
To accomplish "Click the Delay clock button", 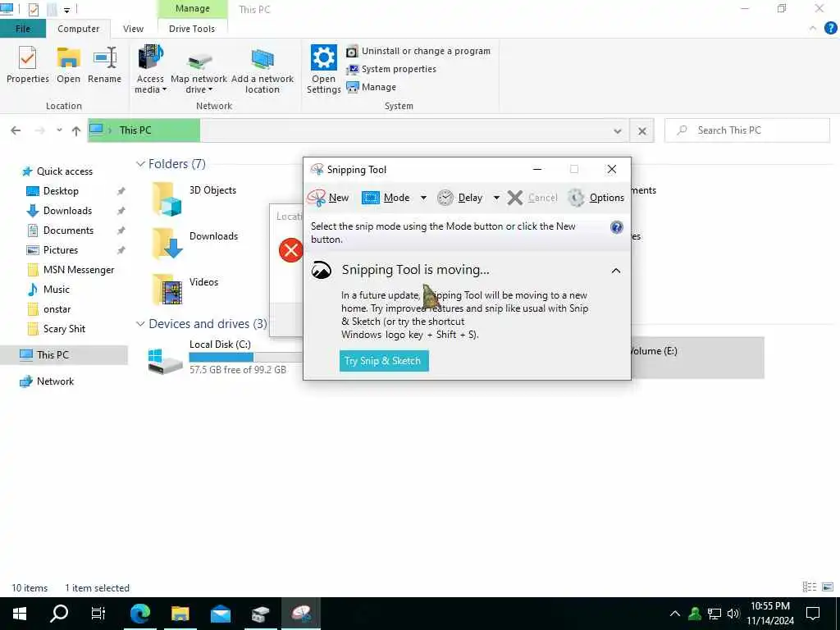I will 459,198.
